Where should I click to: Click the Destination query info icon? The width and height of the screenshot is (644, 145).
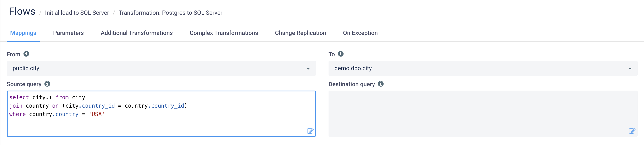tap(381, 84)
